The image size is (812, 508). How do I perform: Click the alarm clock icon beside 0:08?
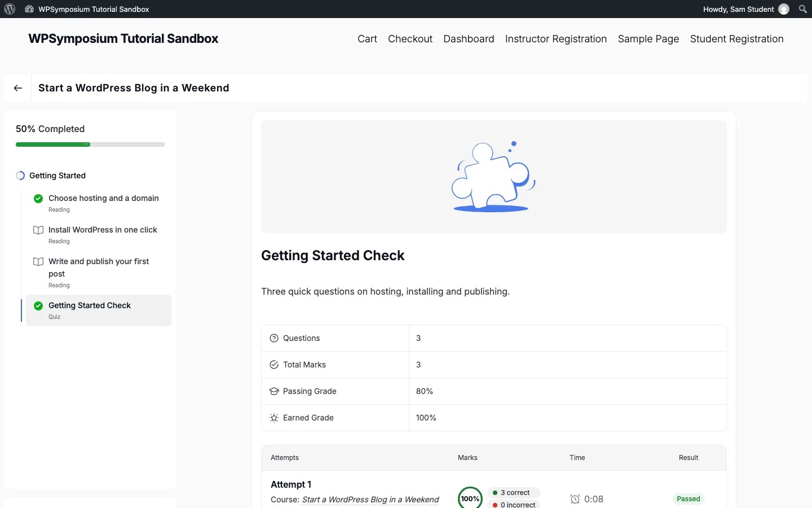click(x=575, y=499)
